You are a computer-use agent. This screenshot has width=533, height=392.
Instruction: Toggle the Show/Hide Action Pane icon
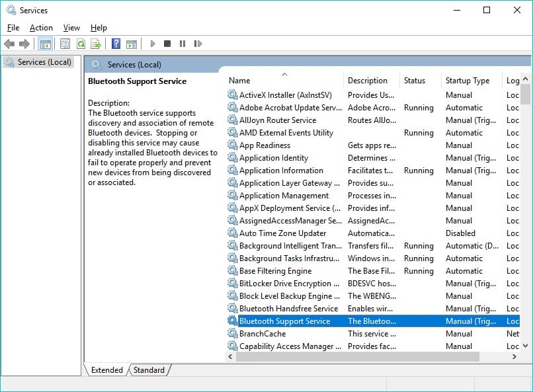[x=132, y=44]
